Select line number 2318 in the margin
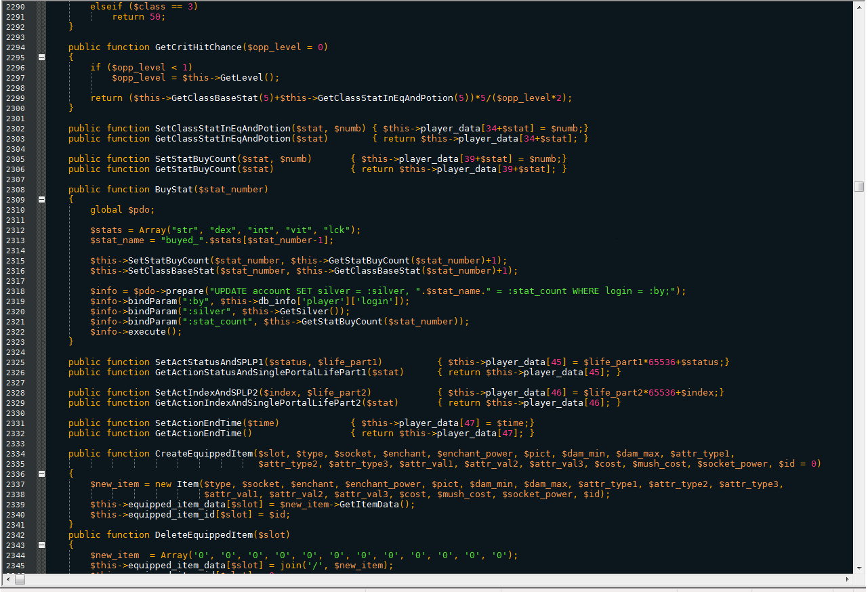 tap(15, 291)
